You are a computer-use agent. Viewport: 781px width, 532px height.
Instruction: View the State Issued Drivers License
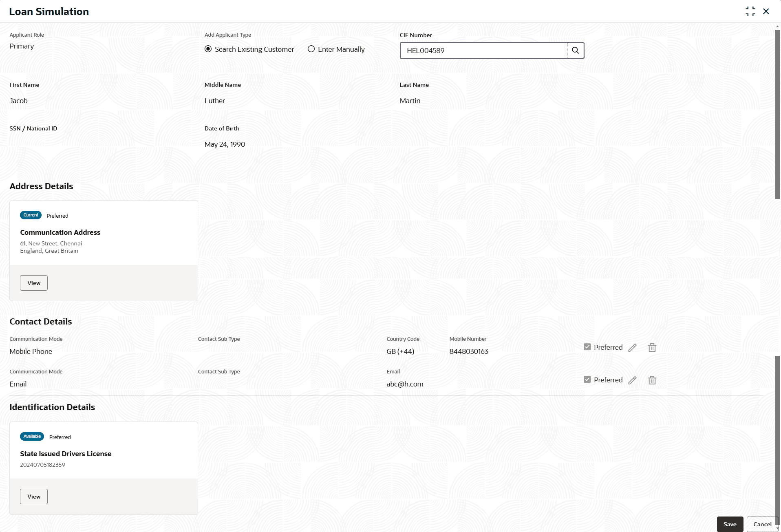tap(34, 497)
